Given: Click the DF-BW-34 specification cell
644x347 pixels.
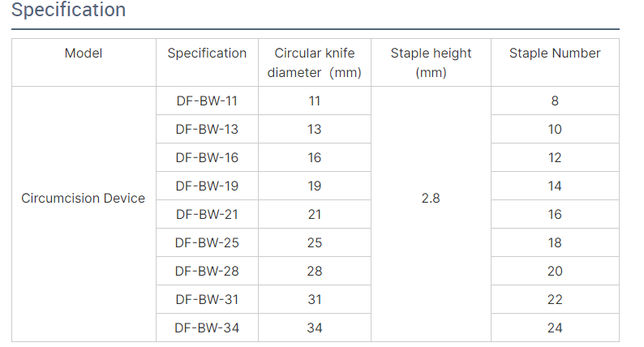Looking at the screenshot, I should [x=207, y=328].
